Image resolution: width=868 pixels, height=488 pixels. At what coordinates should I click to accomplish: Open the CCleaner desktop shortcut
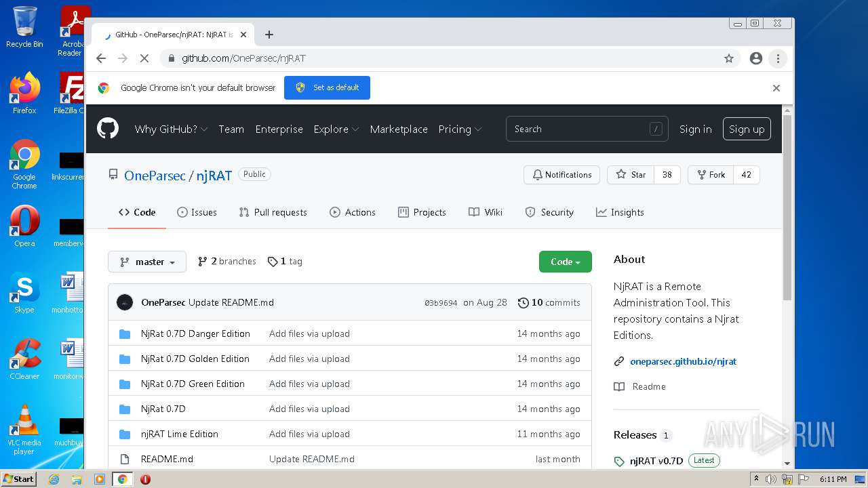click(24, 359)
